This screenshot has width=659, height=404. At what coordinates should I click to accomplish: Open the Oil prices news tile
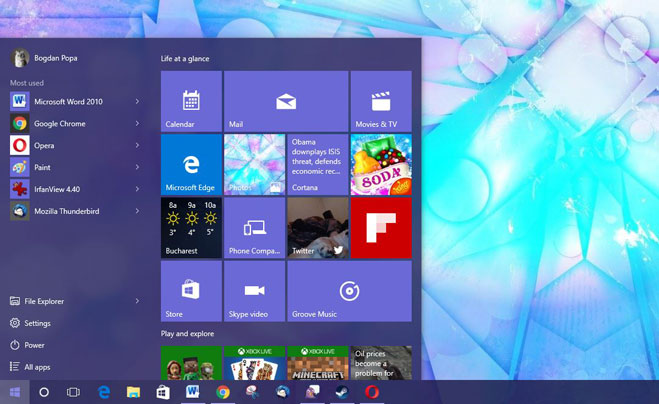tap(381, 363)
